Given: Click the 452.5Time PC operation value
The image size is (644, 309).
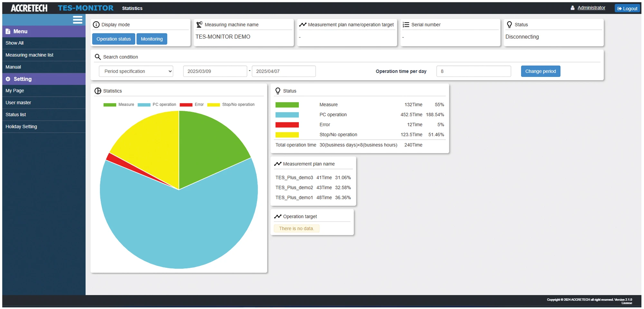Looking at the screenshot, I should coord(412,115).
